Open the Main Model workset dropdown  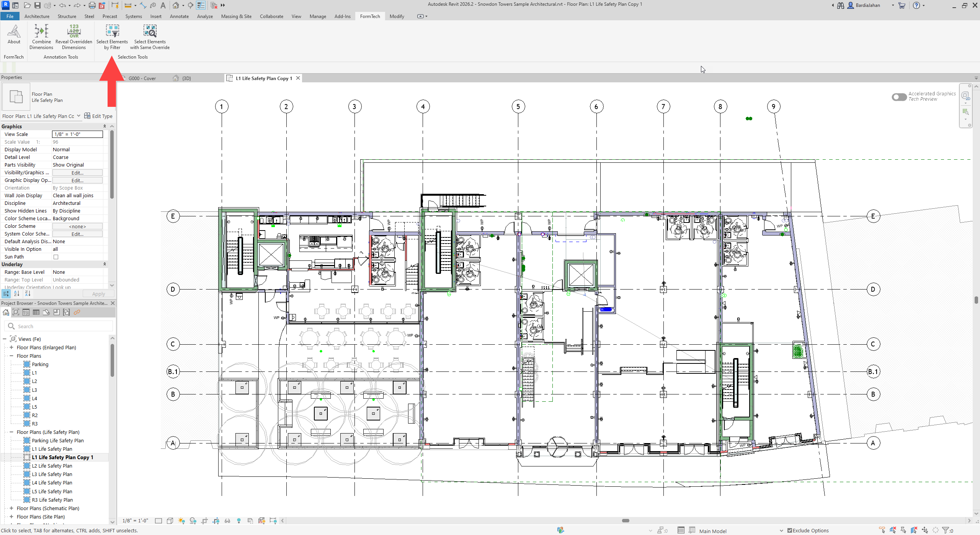click(781, 531)
